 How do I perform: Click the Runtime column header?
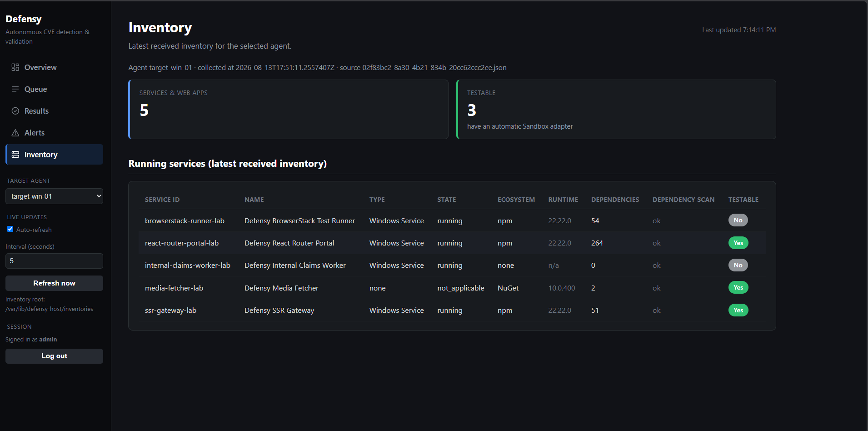pyautogui.click(x=564, y=200)
